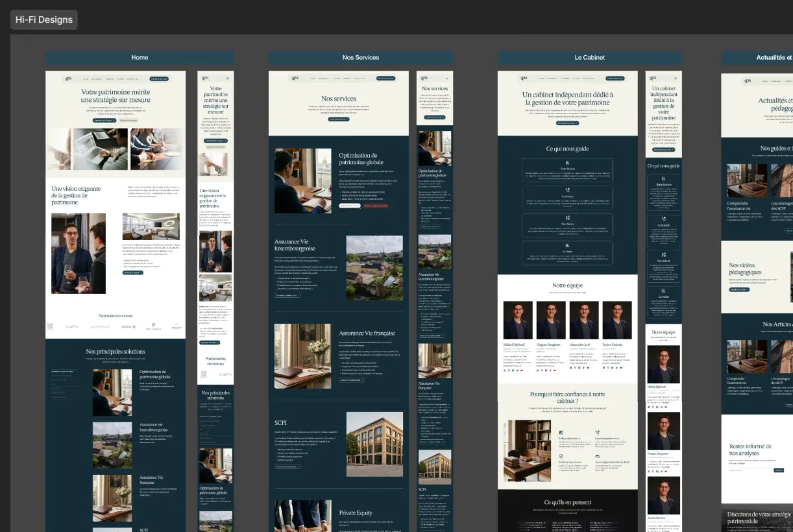Click the submit button beside the newsletter email field

click(779, 470)
